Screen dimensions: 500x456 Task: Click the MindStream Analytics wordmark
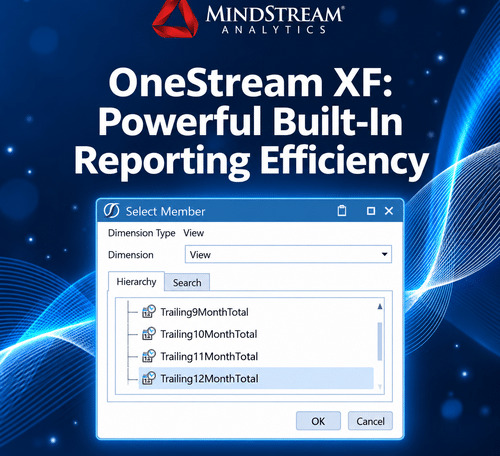tap(274, 19)
